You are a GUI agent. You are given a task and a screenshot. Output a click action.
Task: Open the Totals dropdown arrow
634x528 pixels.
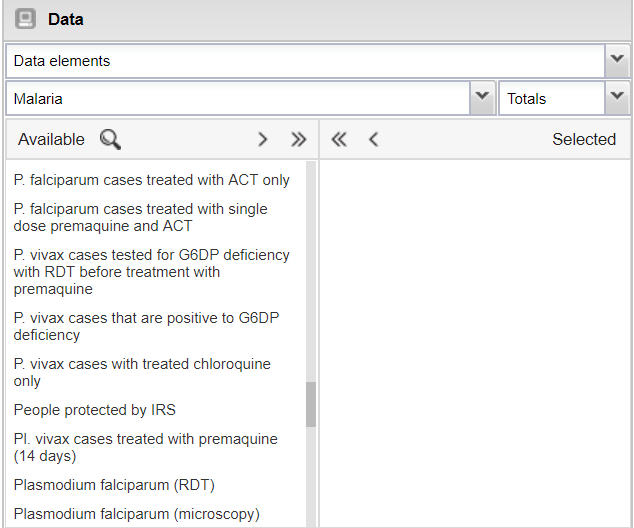click(x=617, y=98)
